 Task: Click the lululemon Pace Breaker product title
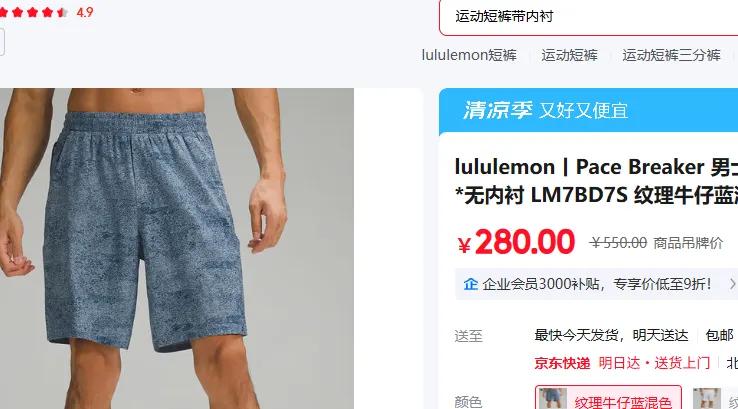click(x=596, y=181)
